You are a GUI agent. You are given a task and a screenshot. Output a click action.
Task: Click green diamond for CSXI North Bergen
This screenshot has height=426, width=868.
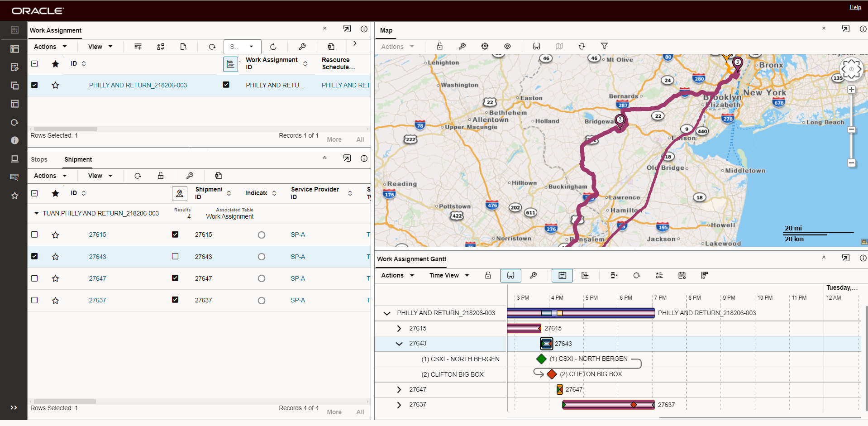[541, 359]
